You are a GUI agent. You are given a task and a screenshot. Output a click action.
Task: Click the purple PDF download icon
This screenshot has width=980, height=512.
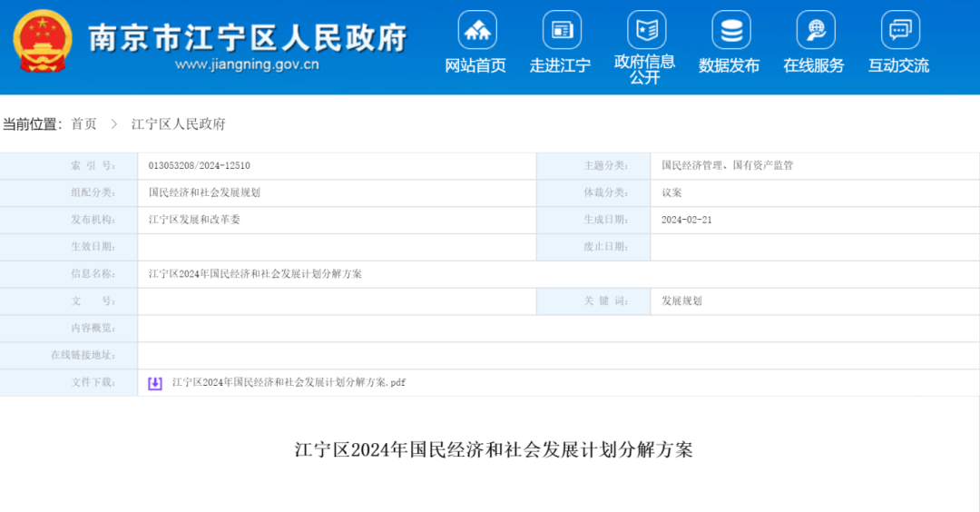tap(155, 383)
